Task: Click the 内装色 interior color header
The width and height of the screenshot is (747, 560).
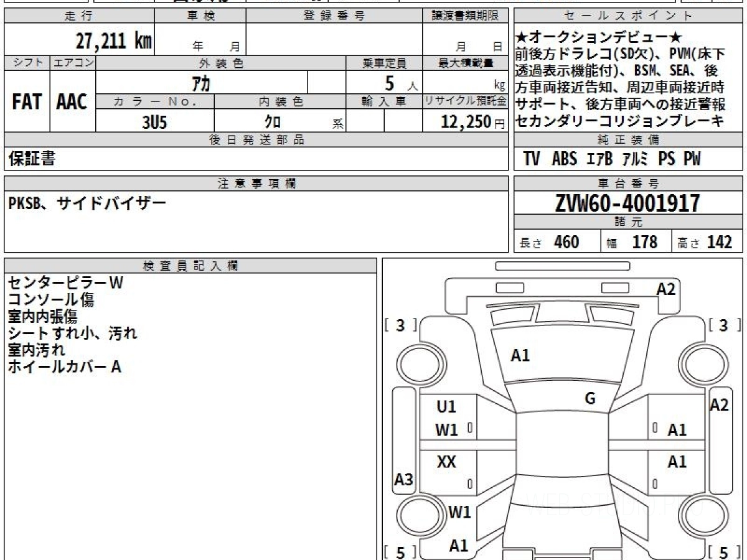Action: tap(280, 101)
